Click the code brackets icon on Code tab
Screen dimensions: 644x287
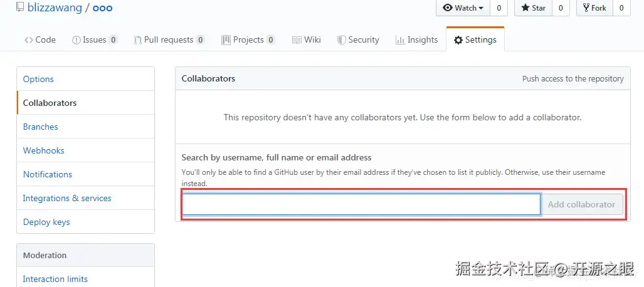click(28, 40)
